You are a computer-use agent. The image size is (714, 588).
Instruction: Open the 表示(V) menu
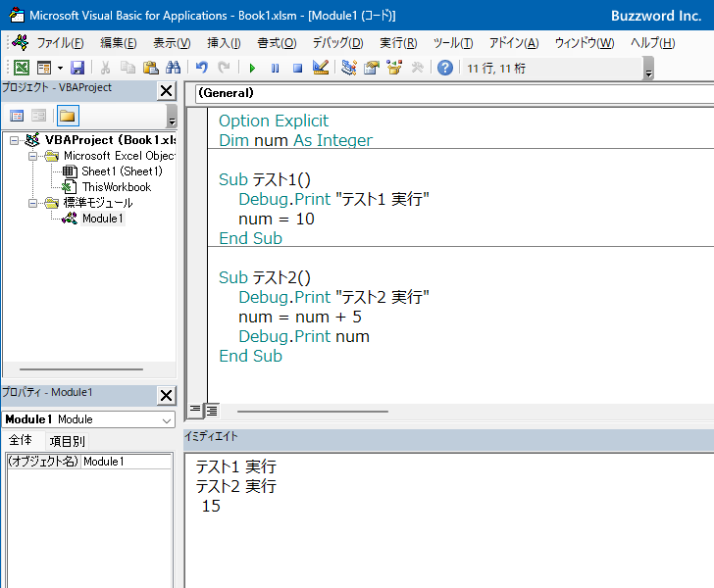172,43
